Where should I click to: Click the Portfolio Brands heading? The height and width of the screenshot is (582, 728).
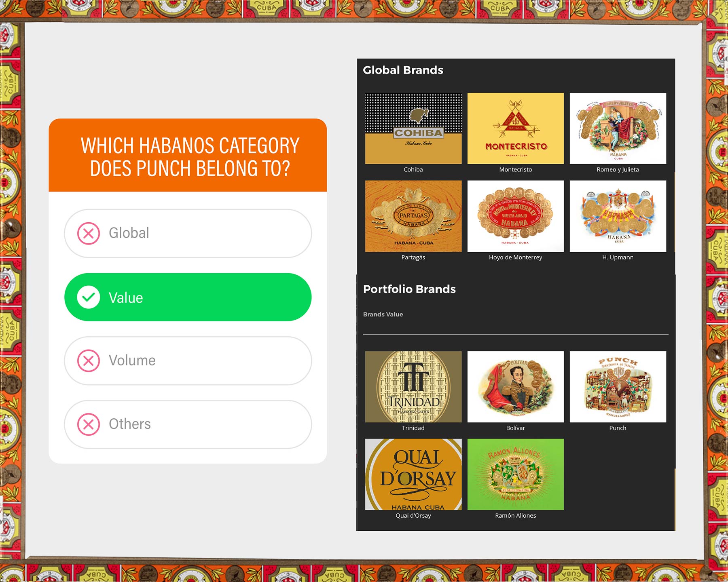click(409, 289)
